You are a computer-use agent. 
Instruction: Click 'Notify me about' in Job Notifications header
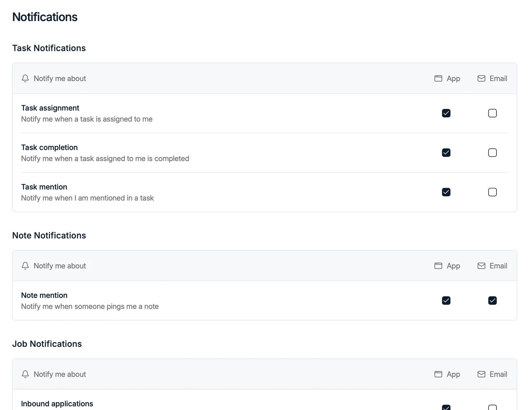pyautogui.click(x=60, y=374)
